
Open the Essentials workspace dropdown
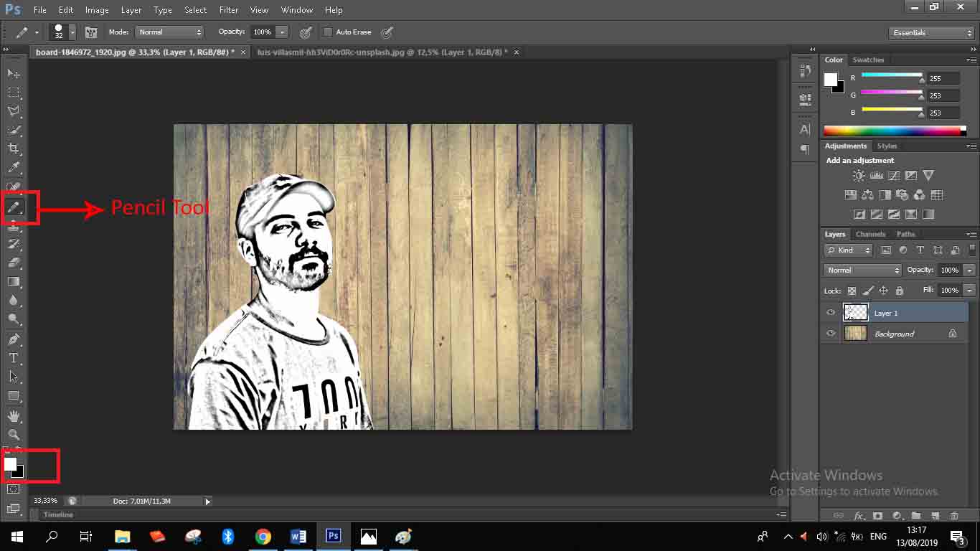coord(930,33)
